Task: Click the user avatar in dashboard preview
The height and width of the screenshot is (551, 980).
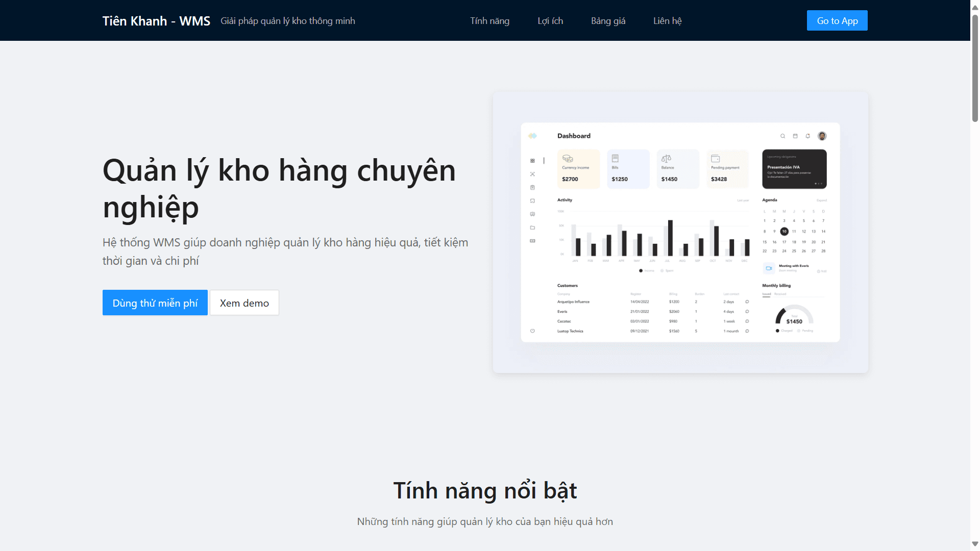Action: pyautogui.click(x=822, y=136)
